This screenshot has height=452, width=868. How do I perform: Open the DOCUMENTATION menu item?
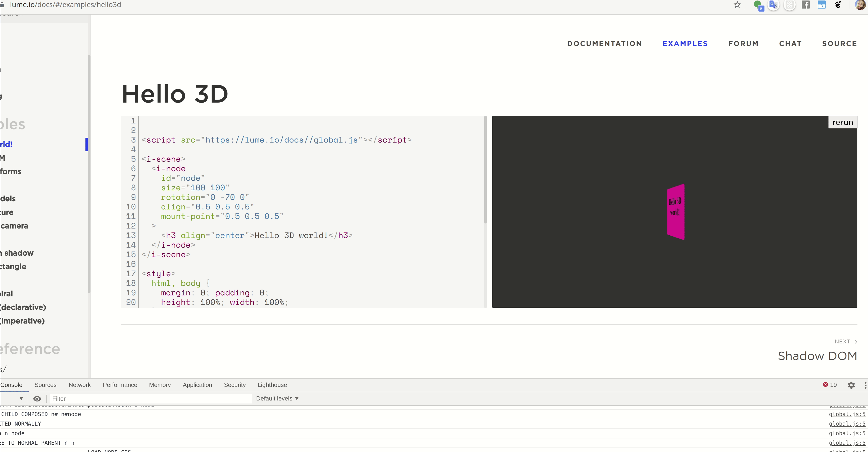(604, 43)
